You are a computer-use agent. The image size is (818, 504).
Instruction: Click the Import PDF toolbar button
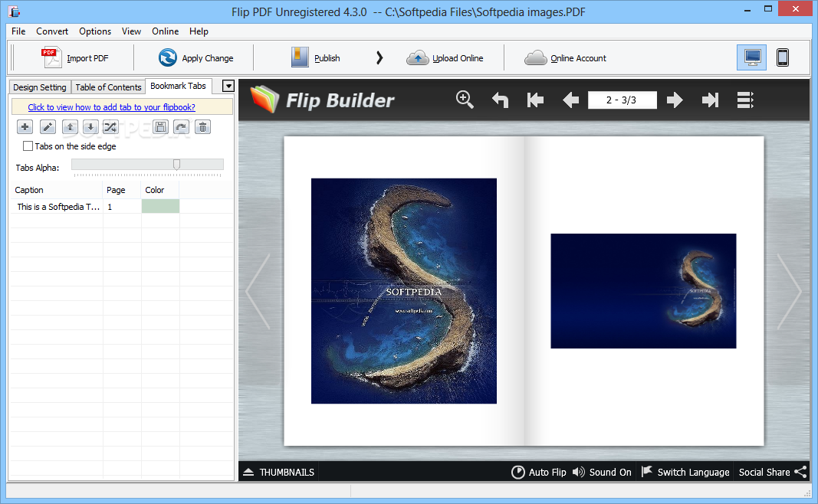tap(75, 58)
